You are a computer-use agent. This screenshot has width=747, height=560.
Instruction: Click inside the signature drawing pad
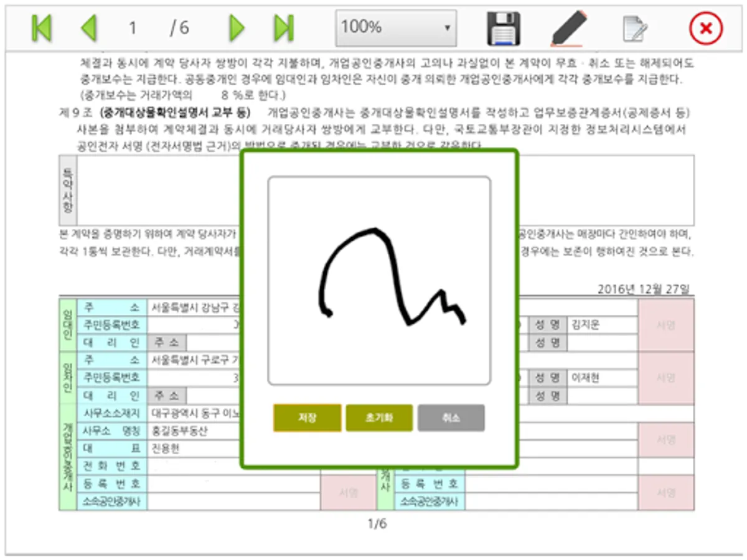[379, 281]
